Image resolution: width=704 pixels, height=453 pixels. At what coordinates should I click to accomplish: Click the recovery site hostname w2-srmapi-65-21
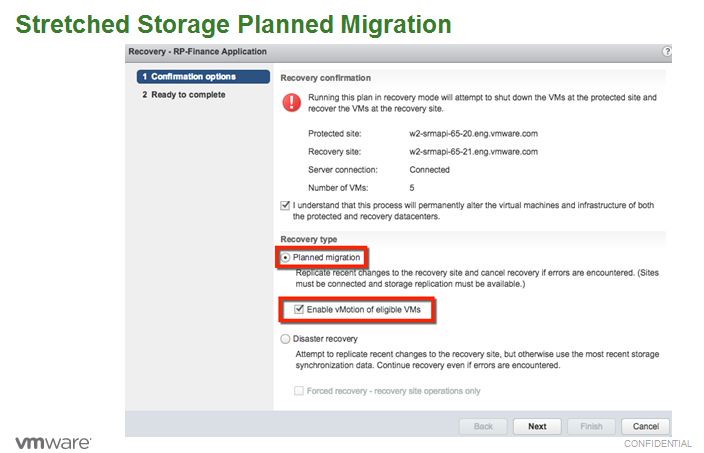(x=473, y=151)
